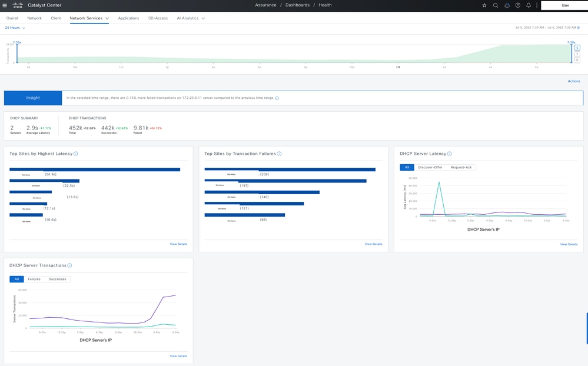Image resolution: width=588 pixels, height=366 pixels.
Task: Click the left 7:30a timeline range handle
Action: coord(17,52)
